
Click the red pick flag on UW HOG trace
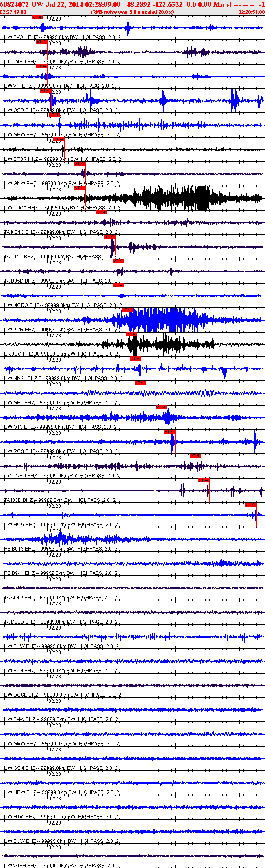coord(251,505)
